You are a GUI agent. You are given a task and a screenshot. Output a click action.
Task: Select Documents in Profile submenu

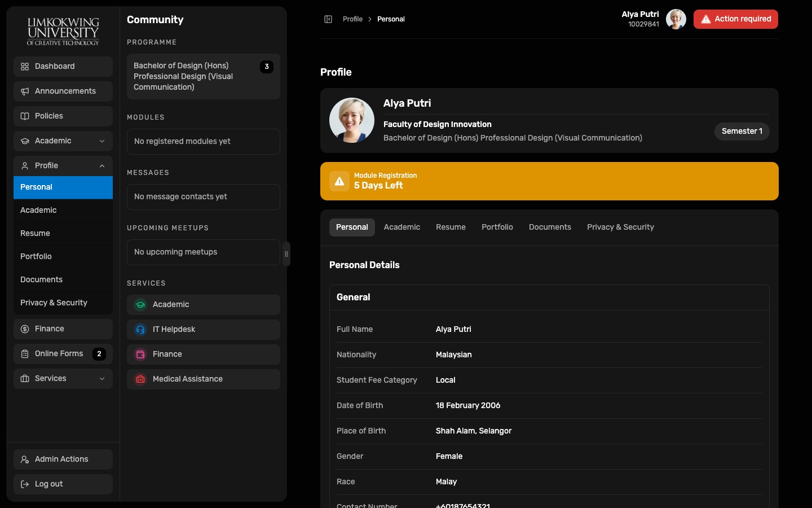(x=63, y=280)
